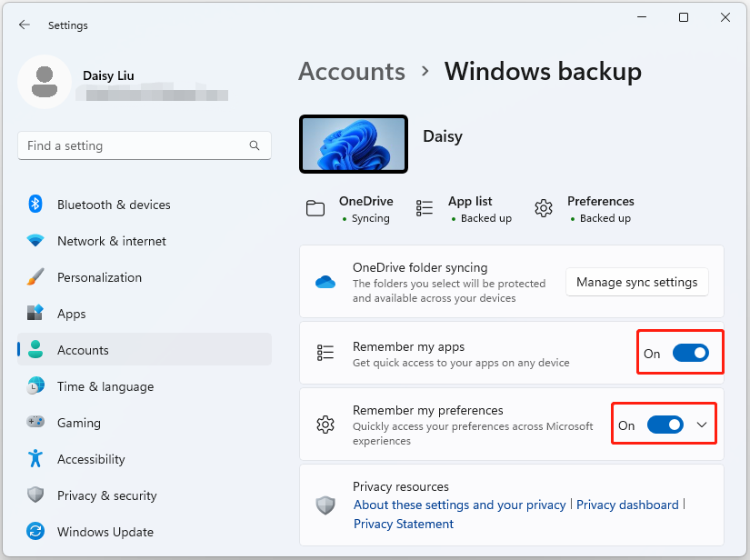Click the Preferences Backed up status
The width and height of the screenshot is (750, 560).
pos(605,218)
